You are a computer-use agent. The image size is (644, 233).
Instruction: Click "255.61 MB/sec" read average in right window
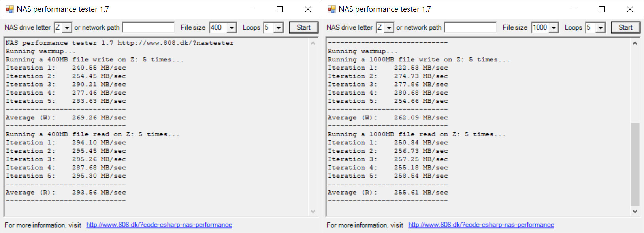[x=421, y=192]
